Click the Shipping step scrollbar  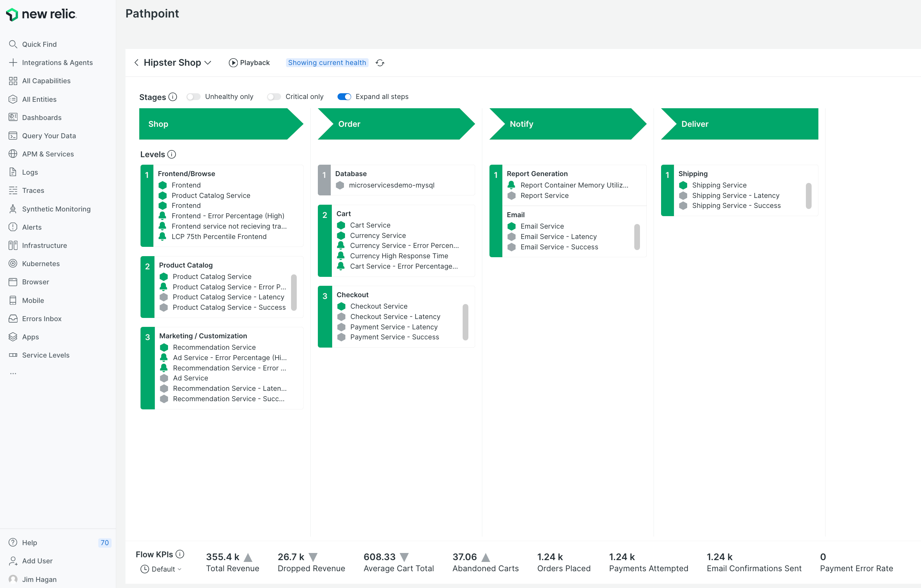tap(808, 196)
